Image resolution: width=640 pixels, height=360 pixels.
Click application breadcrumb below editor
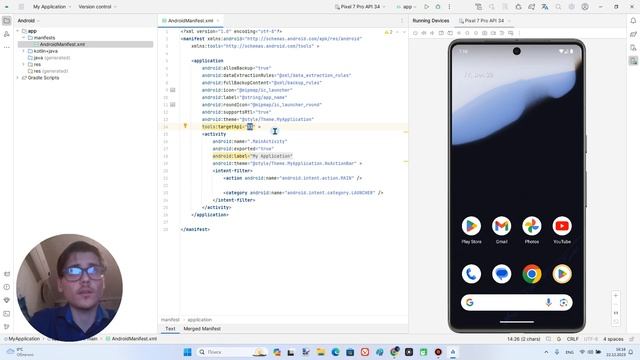point(200,320)
